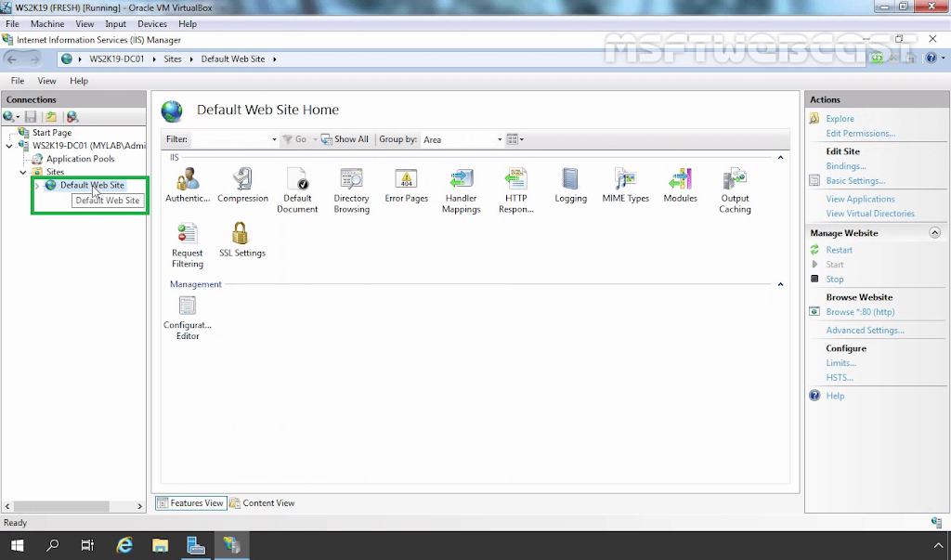This screenshot has height=560, width=951.
Task: Open the Request Filtering feature
Action: click(188, 245)
